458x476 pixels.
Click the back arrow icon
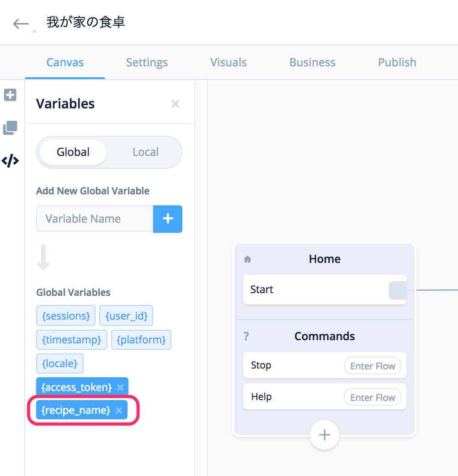point(21,23)
